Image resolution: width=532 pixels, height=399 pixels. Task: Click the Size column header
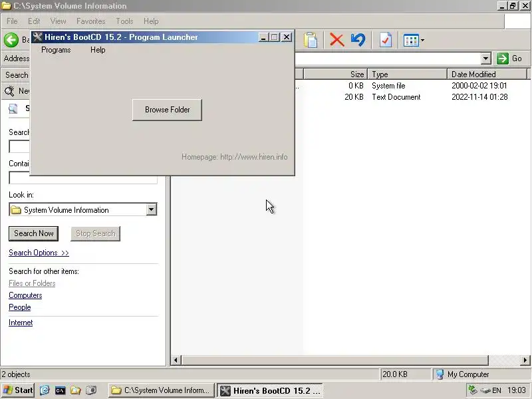(x=335, y=74)
